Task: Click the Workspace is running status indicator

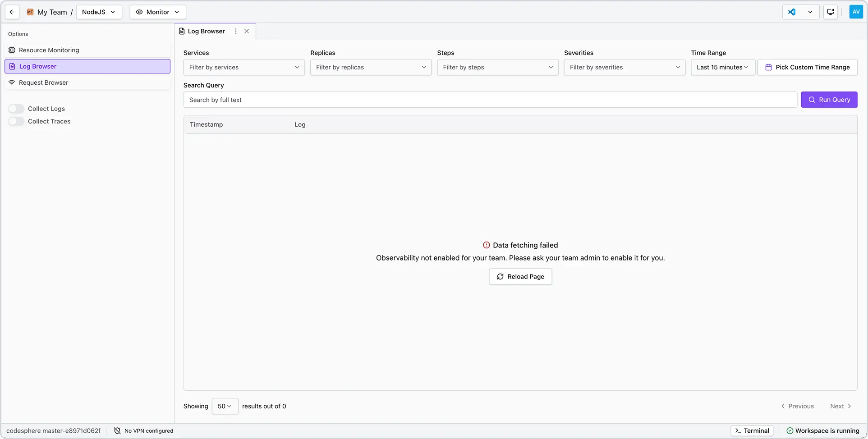Action: tap(822, 430)
